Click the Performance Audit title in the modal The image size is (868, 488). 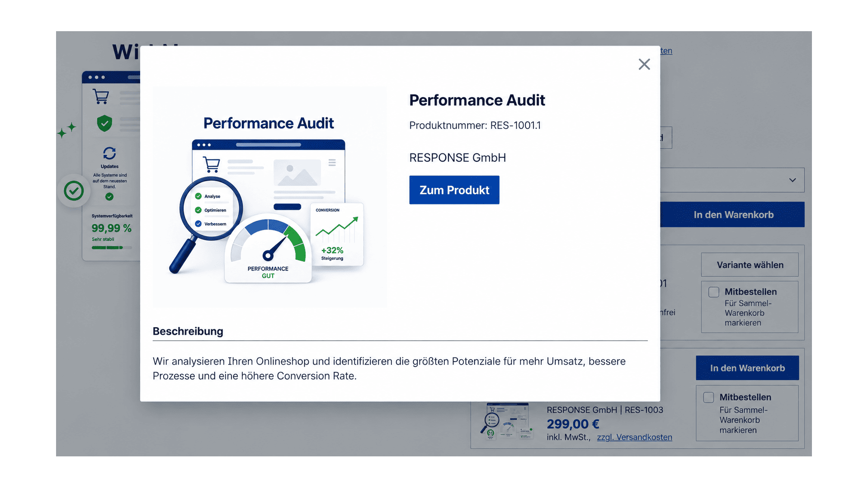click(477, 100)
